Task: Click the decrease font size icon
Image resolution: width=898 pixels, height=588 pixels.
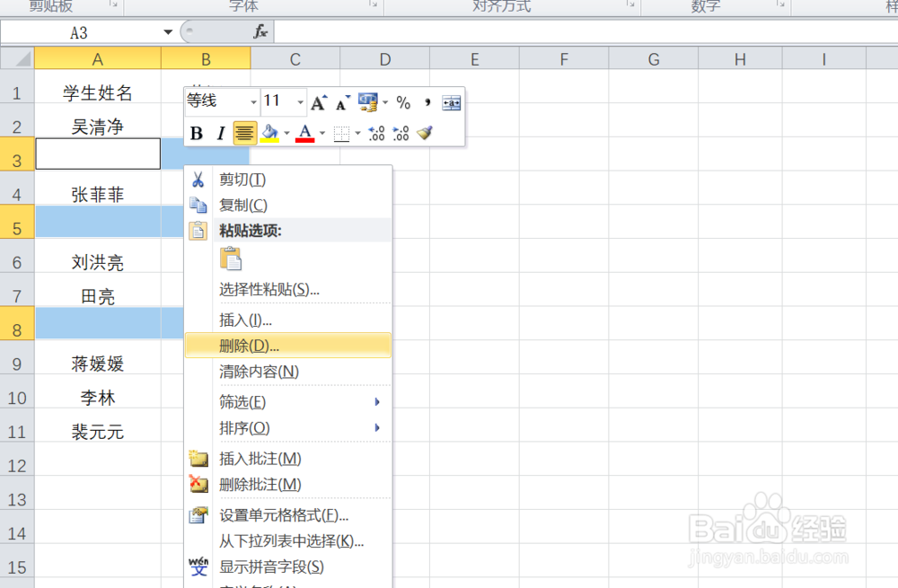Action: tap(341, 101)
